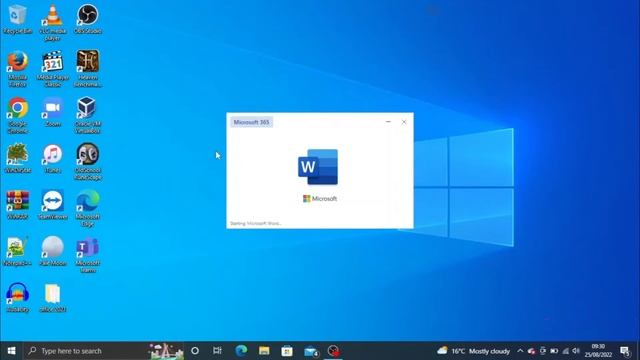Open the Zoom desktop shortcut
640x360 pixels.
pyautogui.click(x=53, y=112)
